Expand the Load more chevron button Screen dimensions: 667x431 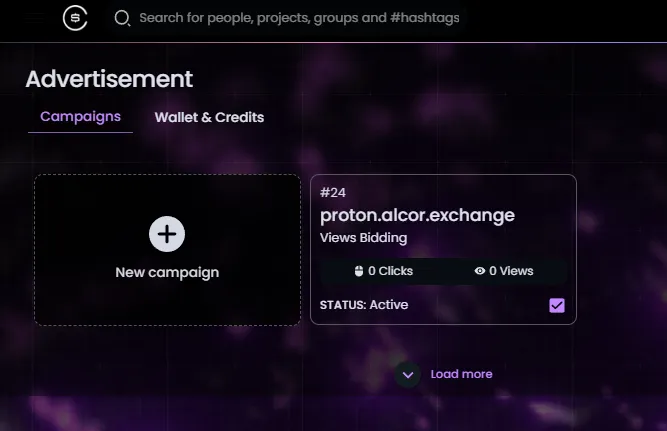[408, 375]
